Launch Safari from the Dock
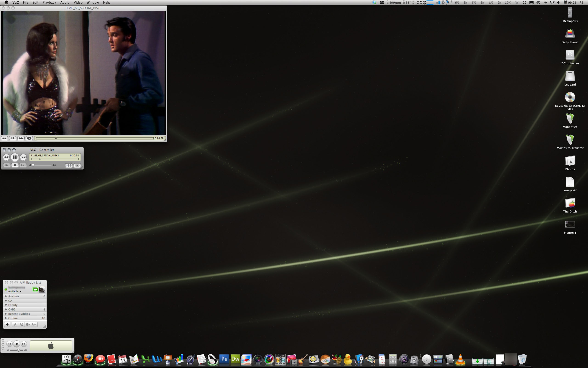The image size is (588, 368). (78, 359)
